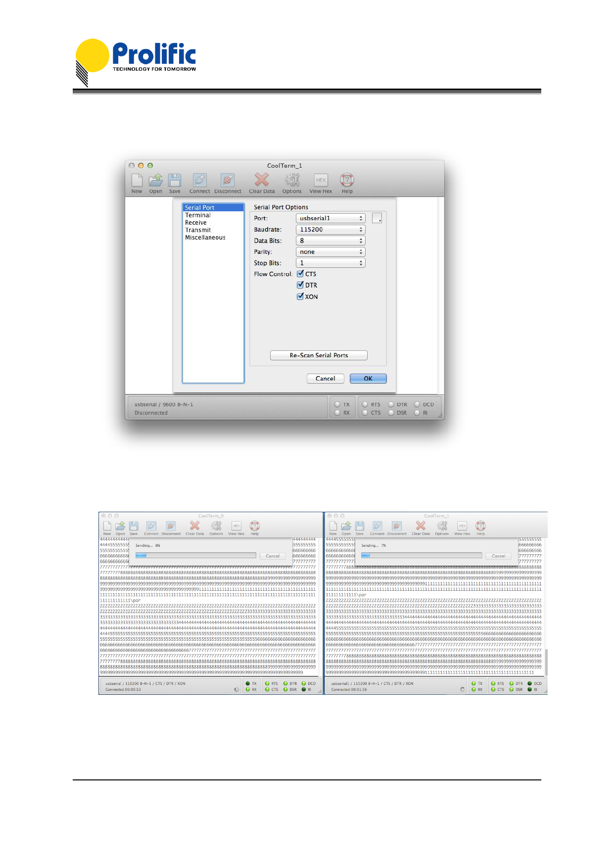Click the Clear Data red X icon
Screen dimensions: 614x868
click(262, 180)
